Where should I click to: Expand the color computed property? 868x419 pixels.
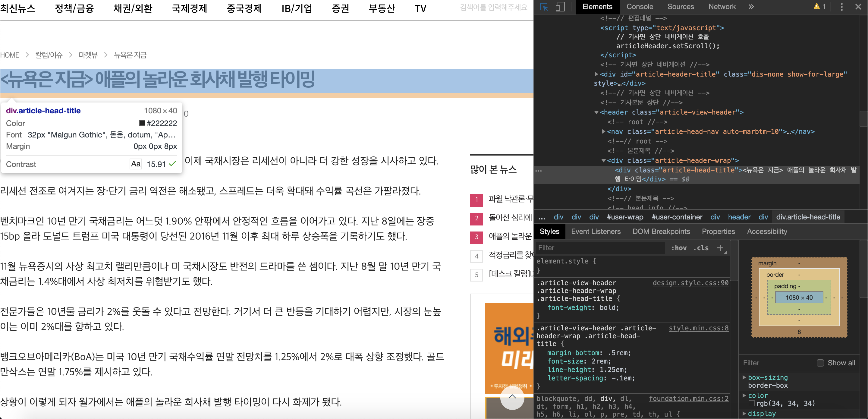click(x=744, y=395)
